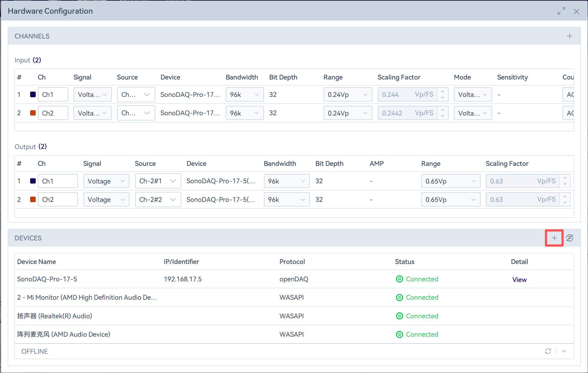Click the add device plus icon
Image resolution: width=588 pixels, height=373 pixels.
tap(554, 238)
